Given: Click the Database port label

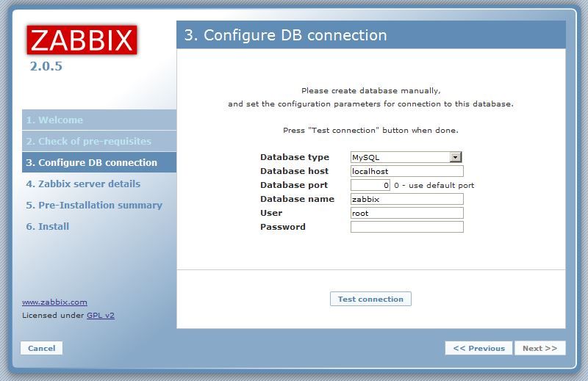Looking at the screenshot, I should [294, 185].
